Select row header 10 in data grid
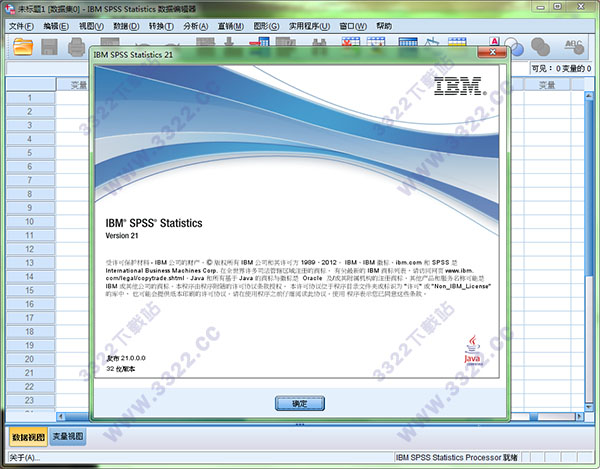This screenshot has height=469, width=600. click(30, 222)
